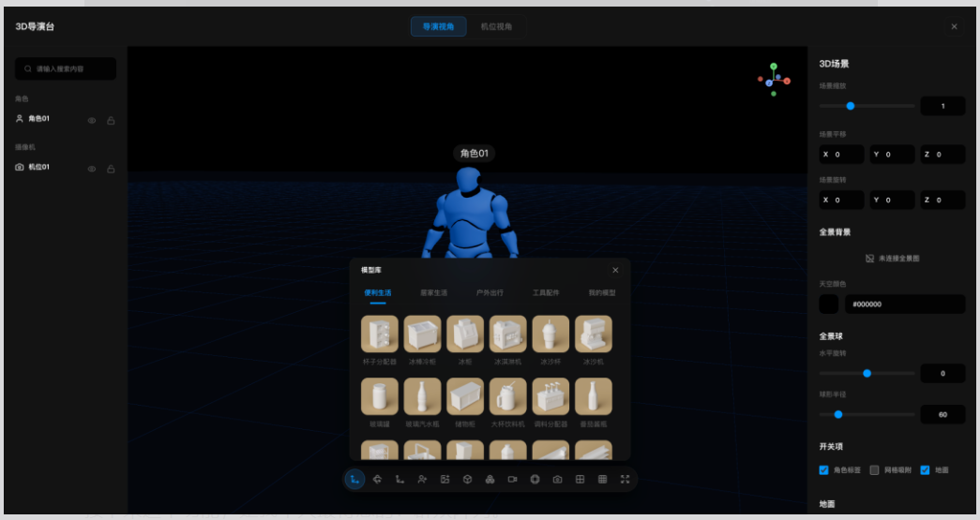This screenshot has height=520, width=980.
Task: Select the 冰沙杯 model thumbnail
Action: [x=550, y=334]
